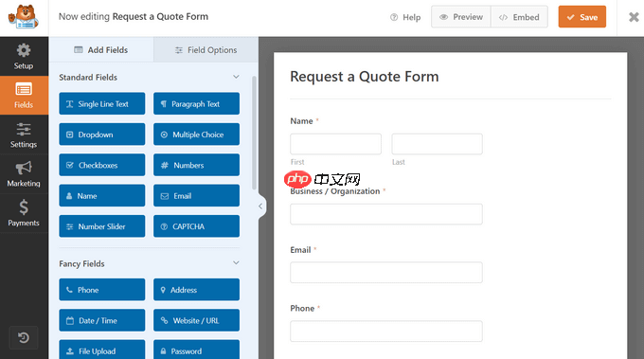Select the Request a Quote Form title

click(365, 77)
